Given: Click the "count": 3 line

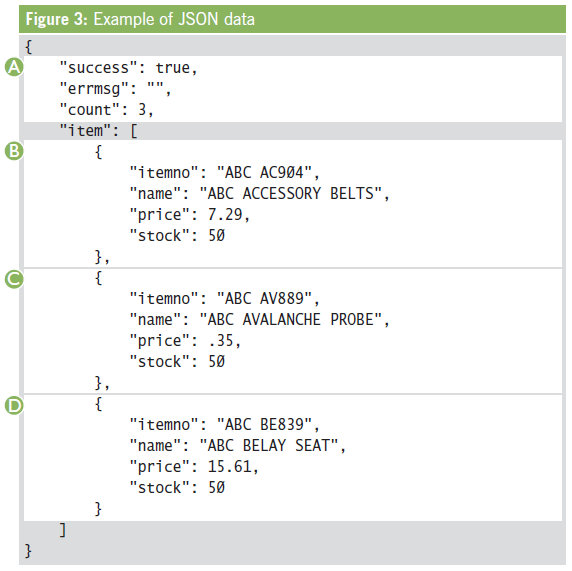Looking at the screenshot, I should click(106, 110).
